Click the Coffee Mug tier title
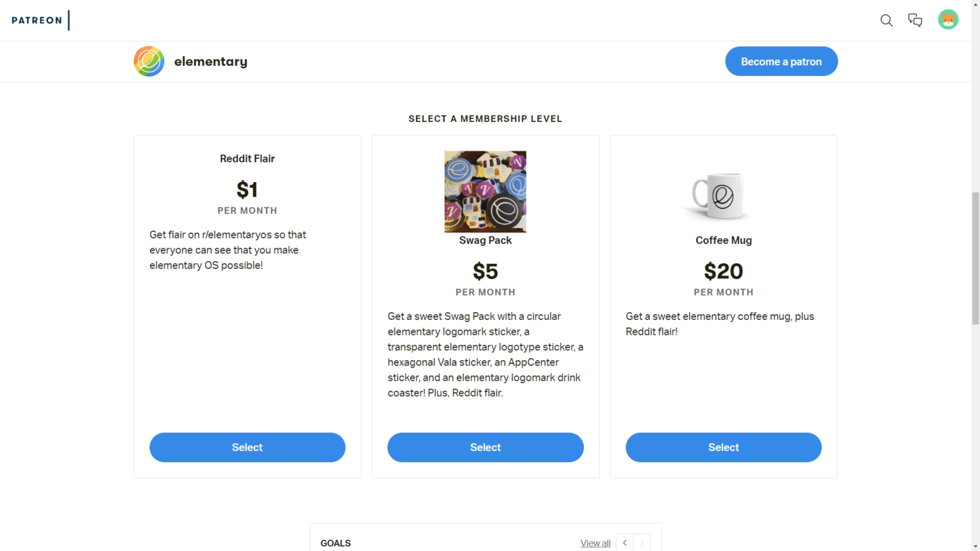Viewport: 980px width, 551px height. [723, 240]
